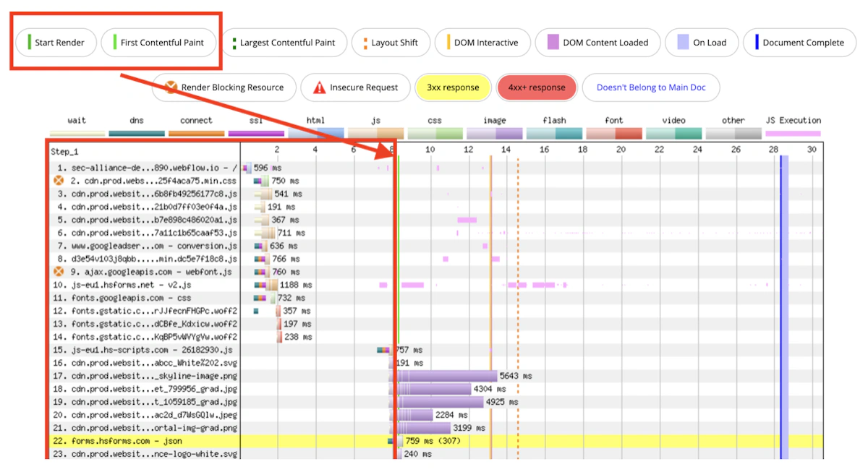Select the First Contentful Paint pill
This screenshot has width=868, height=472.
coord(158,43)
